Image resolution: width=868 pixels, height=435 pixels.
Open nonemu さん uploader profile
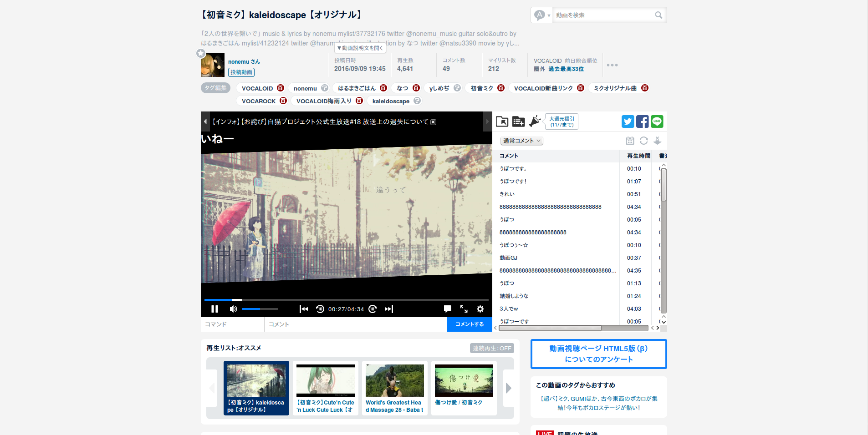click(244, 61)
